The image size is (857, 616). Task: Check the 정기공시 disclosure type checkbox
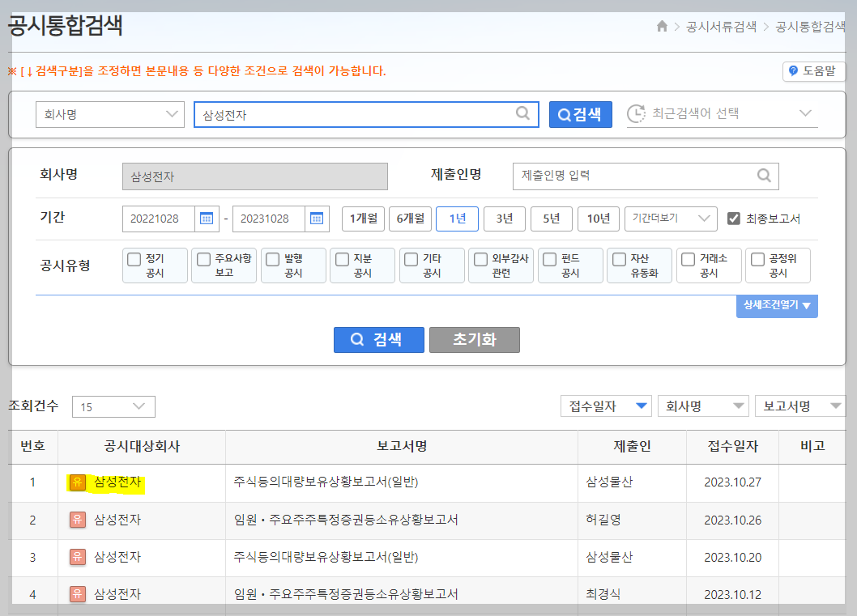(x=134, y=259)
